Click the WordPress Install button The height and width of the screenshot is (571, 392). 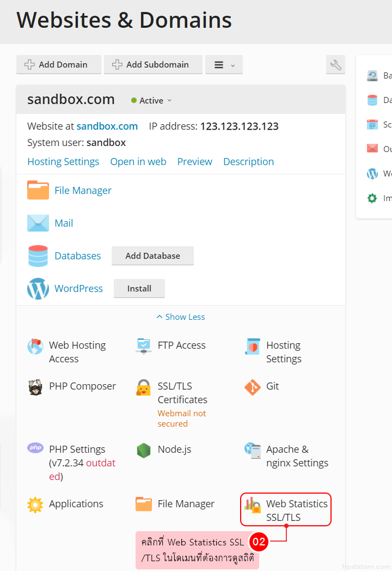click(x=139, y=289)
